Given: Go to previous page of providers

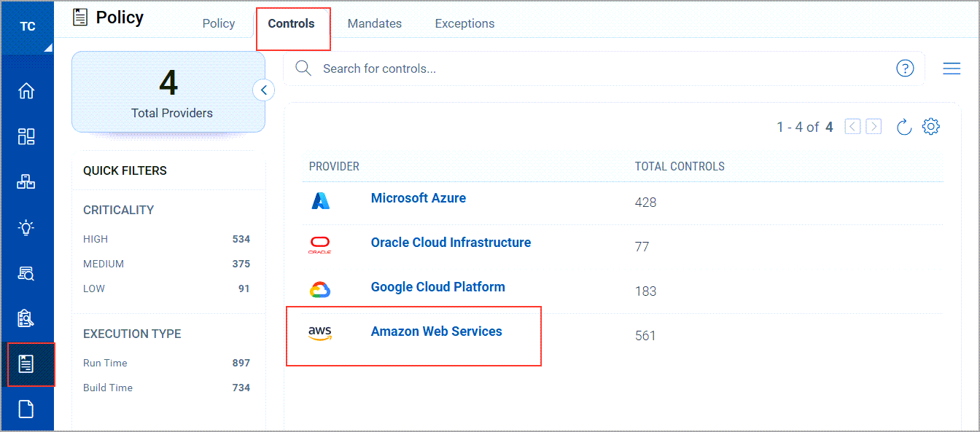Looking at the screenshot, I should point(852,127).
